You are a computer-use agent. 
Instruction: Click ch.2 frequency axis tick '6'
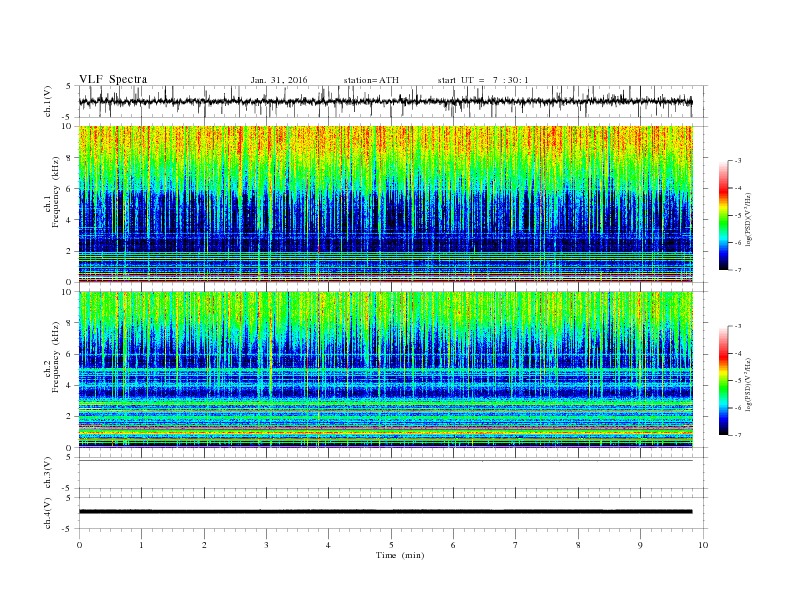click(x=70, y=354)
